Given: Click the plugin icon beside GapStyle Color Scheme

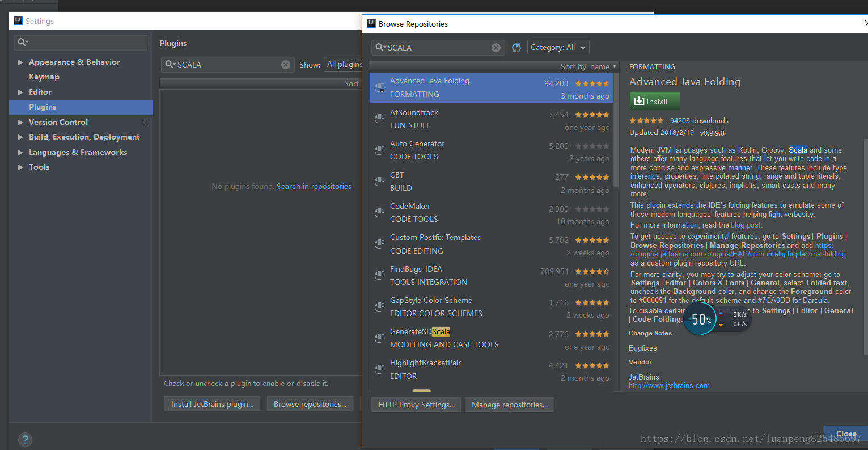Looking at the screenshot, I should click(380, 306).
